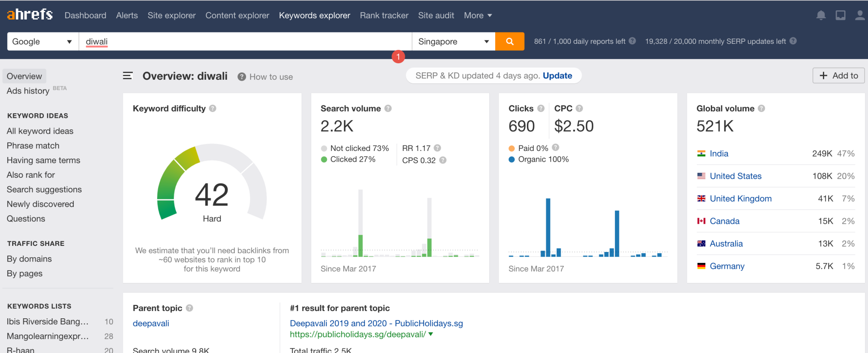Select Overview in the sidebar
This screenshot has height=353, width=868.
[x=24, y=76]
